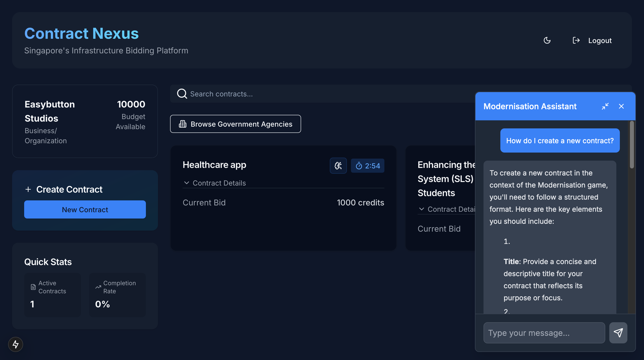Open Browse Government Agencies
This screenshot has height=360, width=644.
[235, 124]
